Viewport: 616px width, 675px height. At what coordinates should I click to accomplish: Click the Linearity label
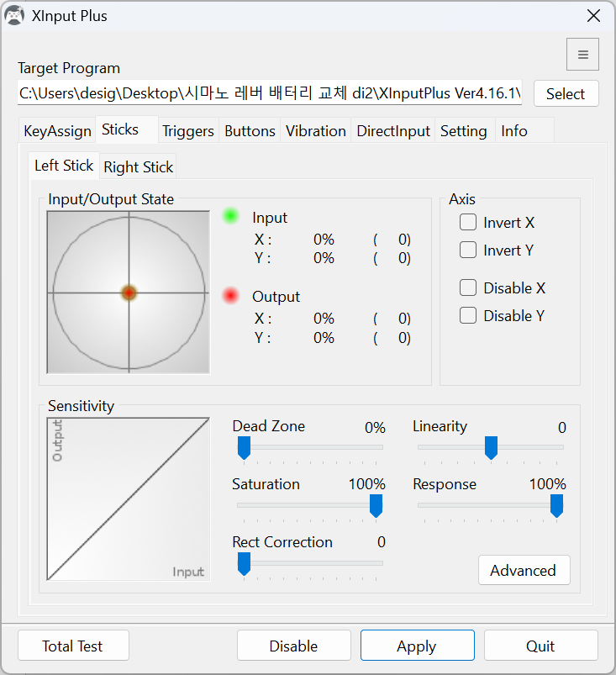pos(440,426)
